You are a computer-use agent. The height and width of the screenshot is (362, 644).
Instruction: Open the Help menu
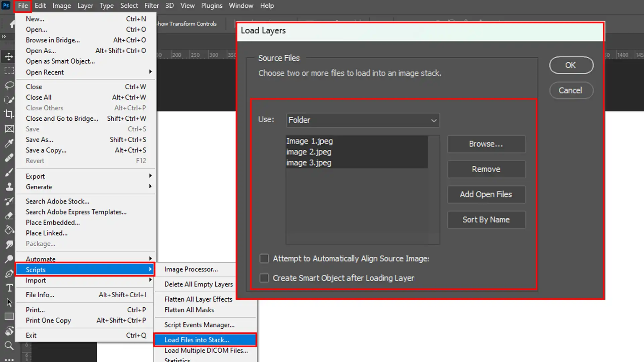click(x=267, y=6)
